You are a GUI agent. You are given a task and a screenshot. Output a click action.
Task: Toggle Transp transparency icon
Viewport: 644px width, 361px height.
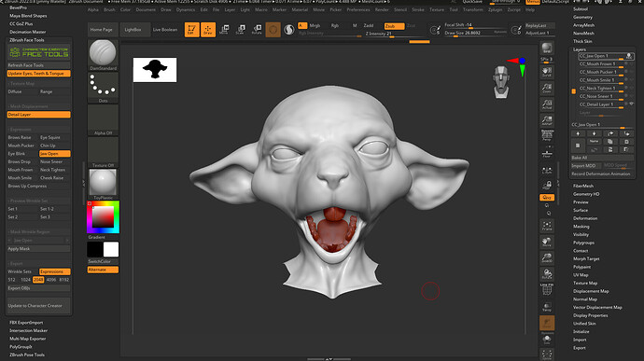coord(547,307)
